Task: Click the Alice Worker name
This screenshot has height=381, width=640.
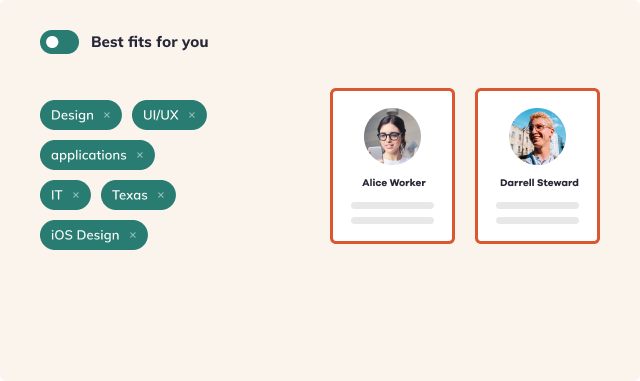Action: point(394,183)
